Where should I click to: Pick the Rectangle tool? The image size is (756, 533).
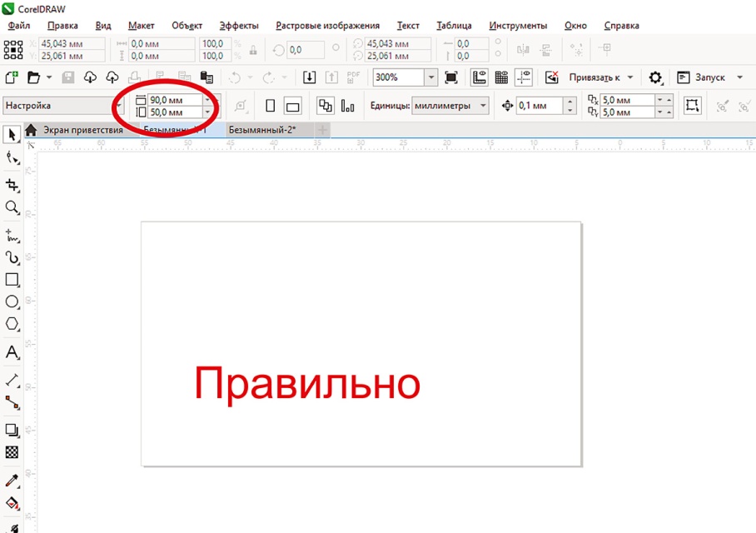pyautogui.click(x=12, y=280)
